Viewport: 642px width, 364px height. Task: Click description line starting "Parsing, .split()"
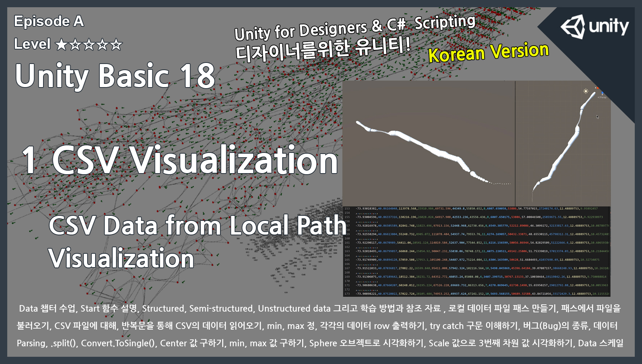pyautogui.click(x=320, y=343)
